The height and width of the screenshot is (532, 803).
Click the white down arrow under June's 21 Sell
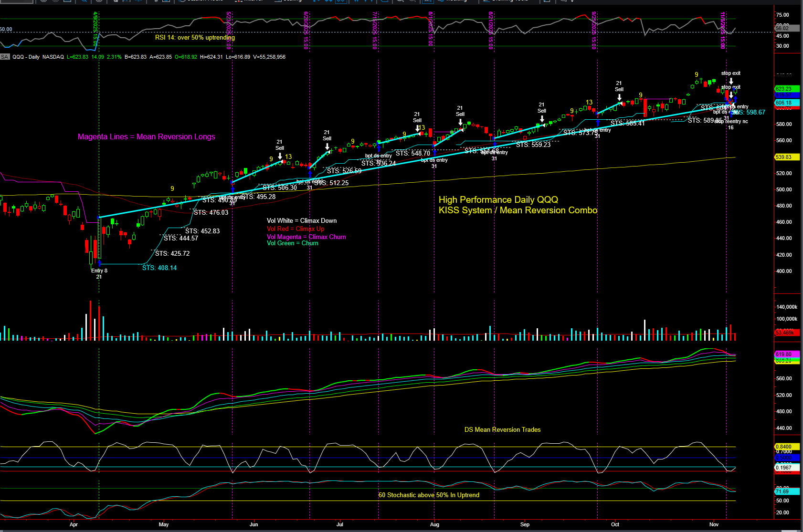pyautogui.click(x=280, y=156)
